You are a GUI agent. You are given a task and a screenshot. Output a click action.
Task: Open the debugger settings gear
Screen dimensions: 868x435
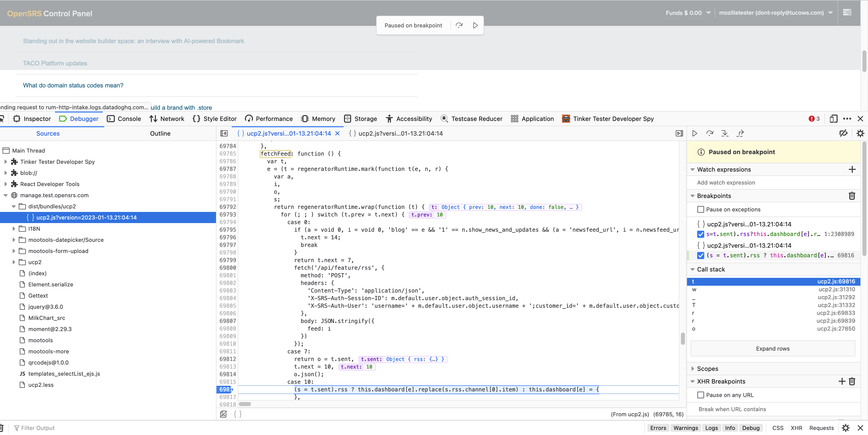(x=860, y=133)
